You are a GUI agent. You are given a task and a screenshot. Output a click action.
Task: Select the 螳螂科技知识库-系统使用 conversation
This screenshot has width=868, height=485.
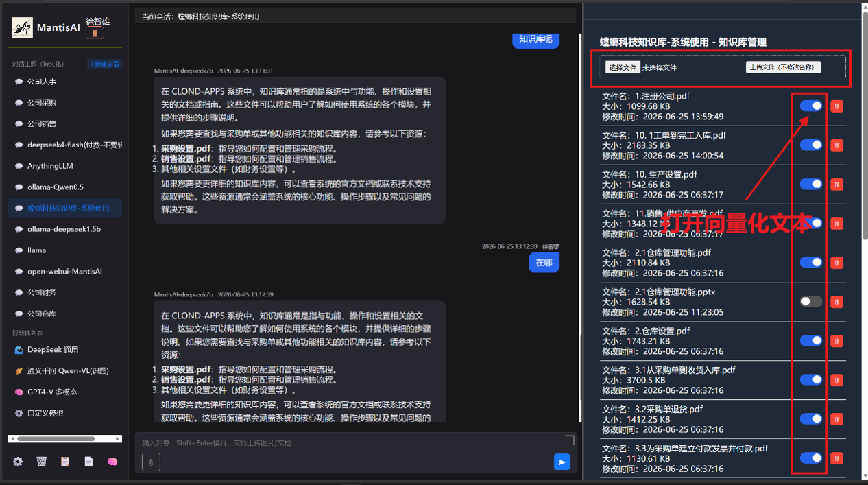(65, 208)
